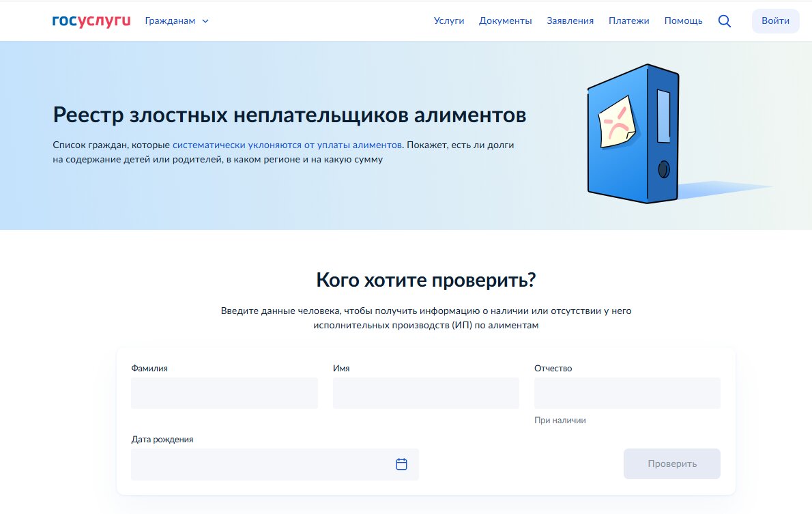Image resolution: width=812 pixels, height=514 pixels.
Task: Follow the link about систематически уклоняются от уплаты алиментов
Action: (287, 145)
